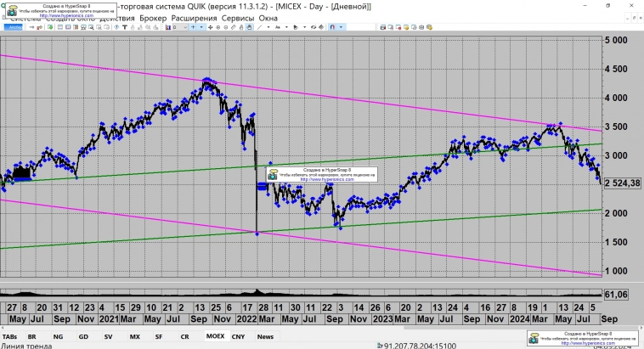The height and width of the screenshot is (349, 644).
Task: Open the BR tab
Action: (x=32, y=336)
